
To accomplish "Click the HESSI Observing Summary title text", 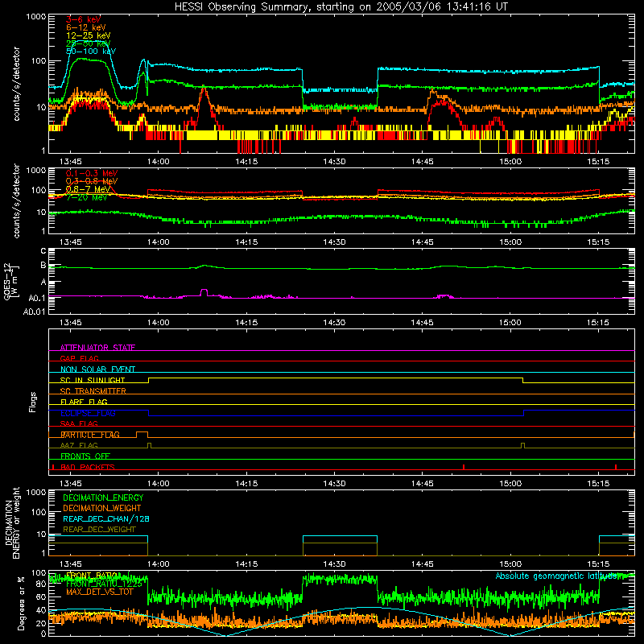I will point(341,6).
